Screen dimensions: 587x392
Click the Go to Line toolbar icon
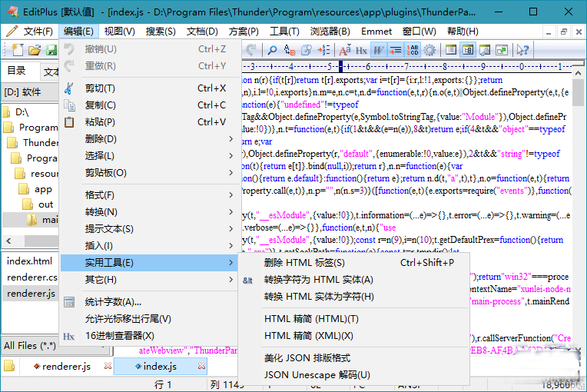tap(323, 50)
